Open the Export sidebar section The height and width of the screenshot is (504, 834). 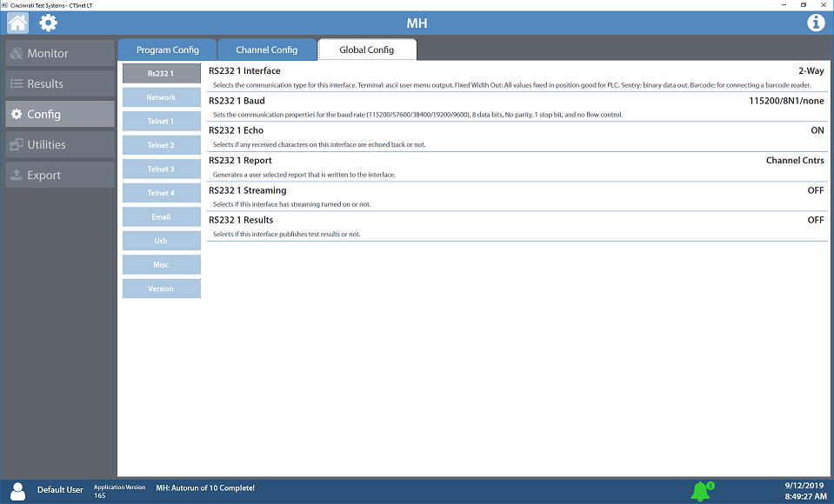[60, 175]
